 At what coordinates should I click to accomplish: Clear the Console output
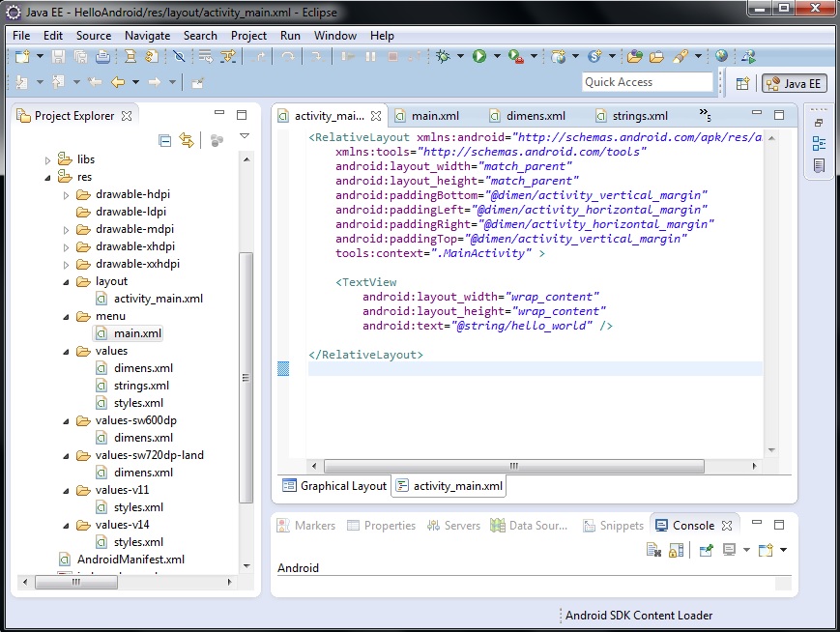[x=653, y=549]
